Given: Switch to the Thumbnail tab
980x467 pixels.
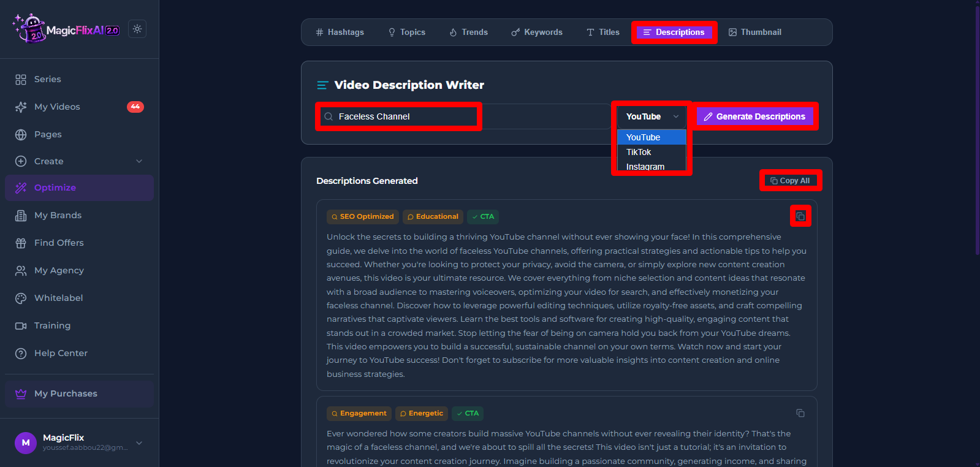Looking at the screenshot, I should [755, 32].
